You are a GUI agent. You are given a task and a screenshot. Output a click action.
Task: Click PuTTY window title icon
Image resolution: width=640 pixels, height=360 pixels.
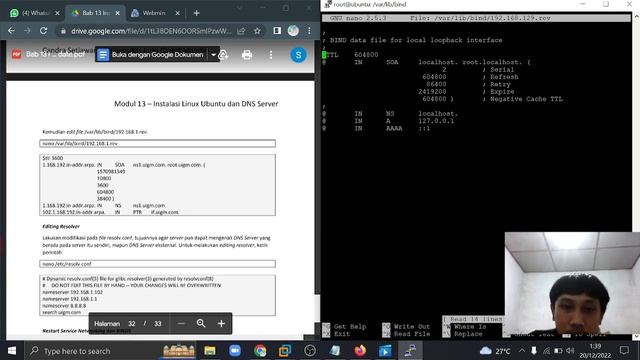tap(328, 4)
